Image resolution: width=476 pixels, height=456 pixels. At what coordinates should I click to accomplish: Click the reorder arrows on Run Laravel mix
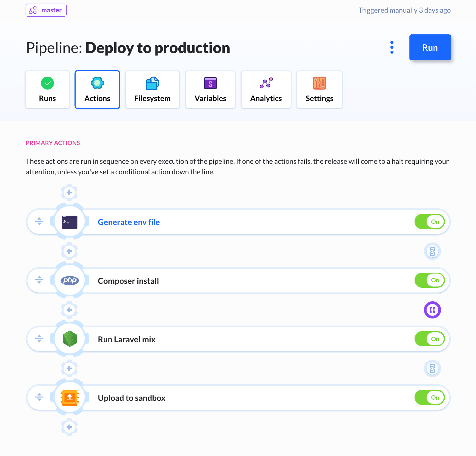(39, 339)
